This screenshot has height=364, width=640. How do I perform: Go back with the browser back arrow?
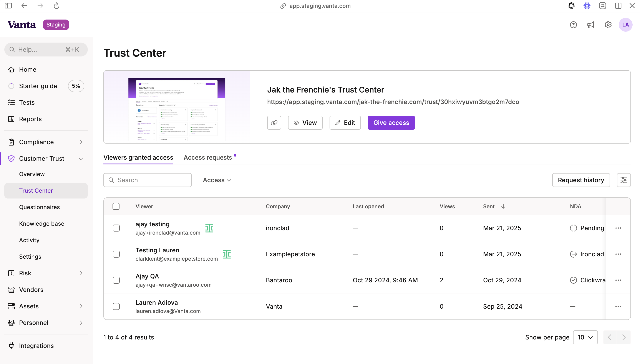point(24,5)
